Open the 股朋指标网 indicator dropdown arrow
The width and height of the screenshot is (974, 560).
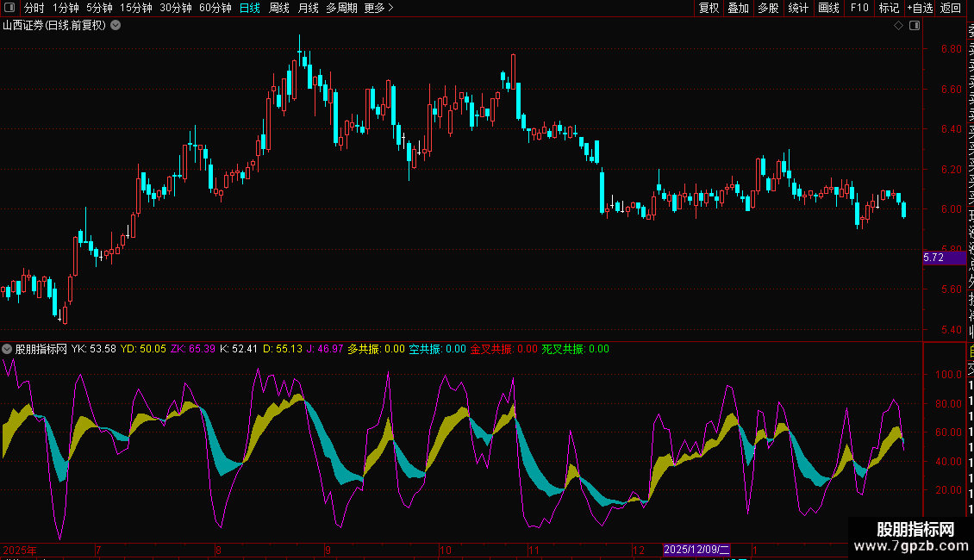tap(7, 349)
